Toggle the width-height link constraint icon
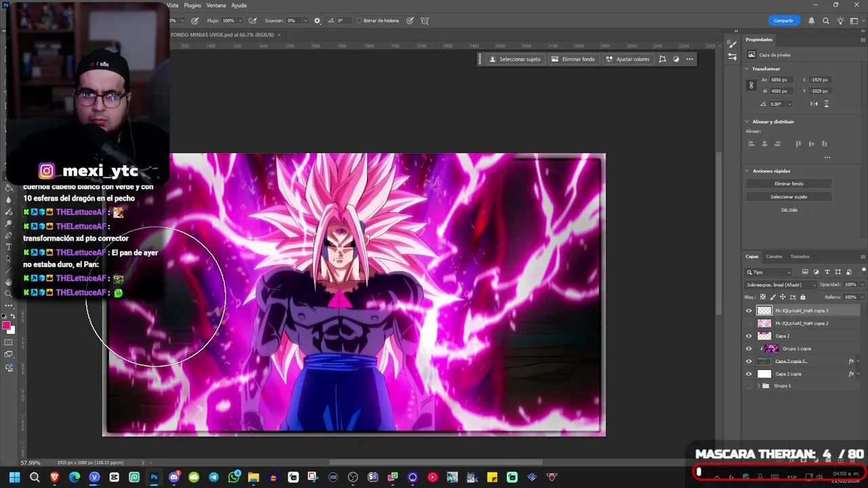This screenshot has height=488, width=868. [x=751, y=85]
